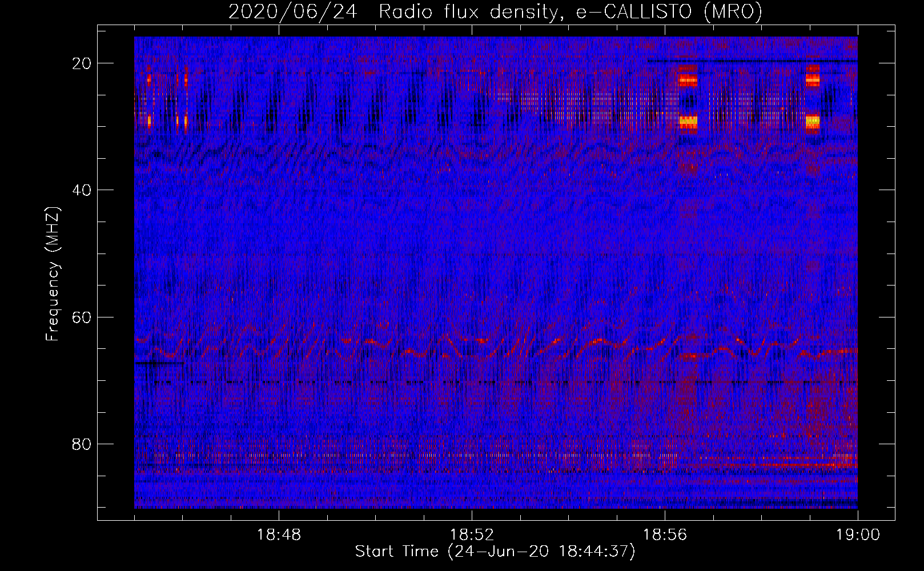Viewport: 924px width, 571px height.
Task: Click the 60 MHz tick label
Action: (x=82, y=317)
